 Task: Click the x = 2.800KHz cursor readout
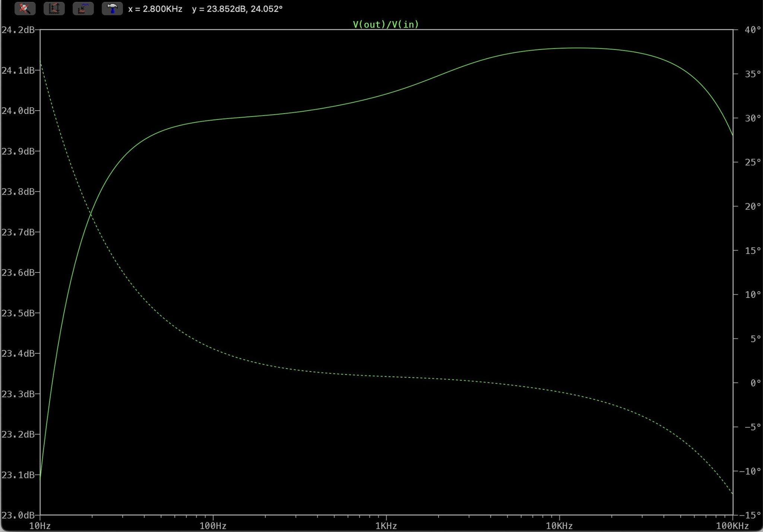pos(155,9)
